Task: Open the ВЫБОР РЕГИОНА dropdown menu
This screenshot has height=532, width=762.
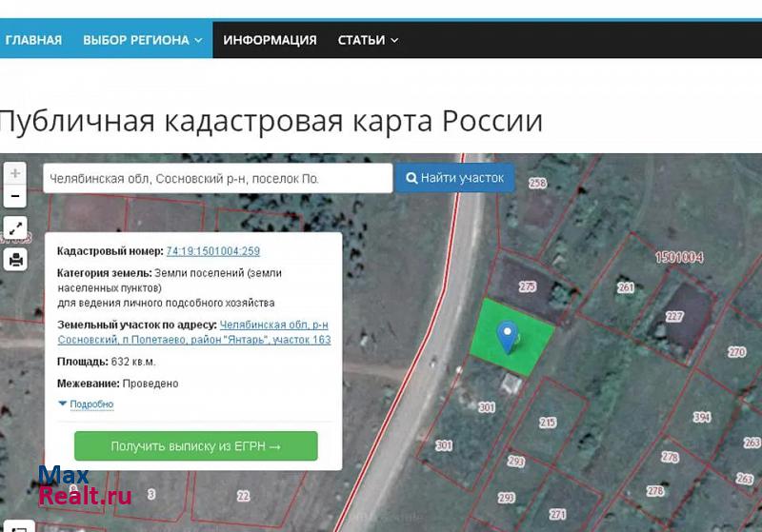Action: point(142,40)
